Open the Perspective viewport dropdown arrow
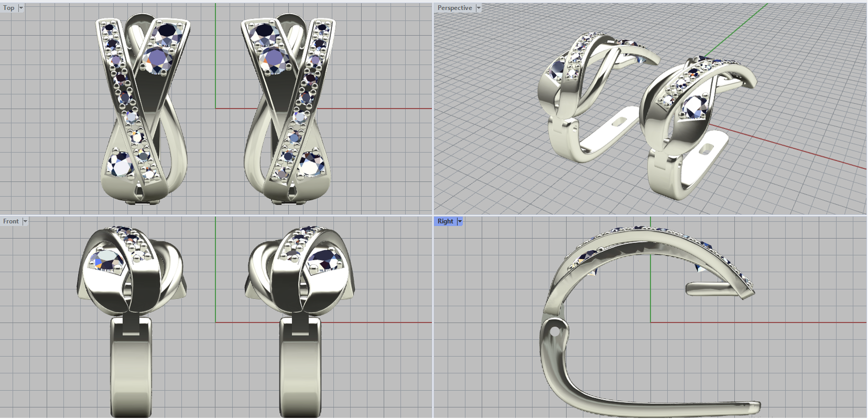 coord(478,8)
